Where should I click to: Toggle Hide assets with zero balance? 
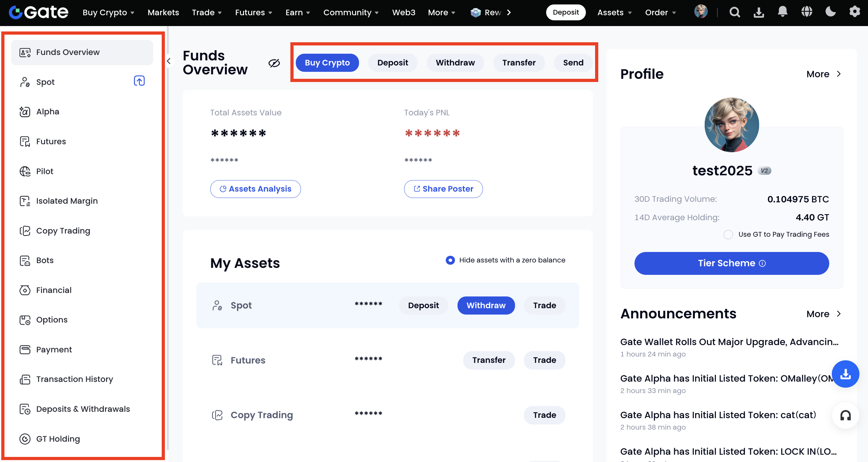(x=450, y=260)
